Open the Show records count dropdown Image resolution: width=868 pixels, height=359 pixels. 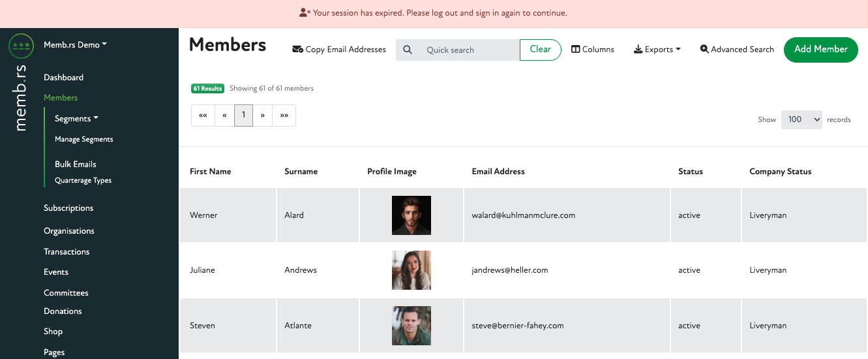(801, 119)
